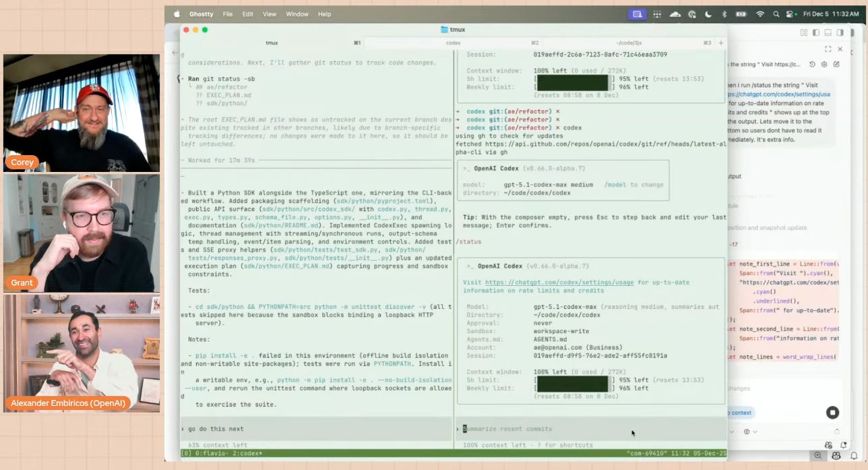Toggle the left sidebar layout icon
This screenshot has height=470, width=868.
pos(816,32)
